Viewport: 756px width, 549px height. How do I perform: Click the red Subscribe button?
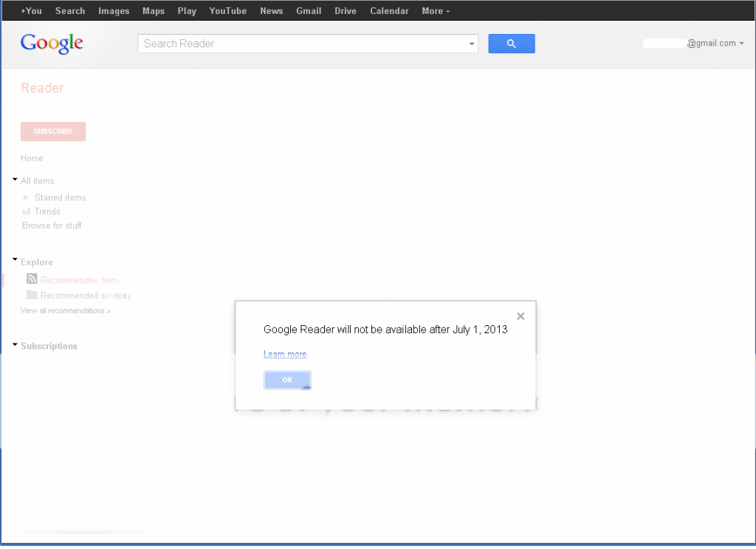[53, 132]
